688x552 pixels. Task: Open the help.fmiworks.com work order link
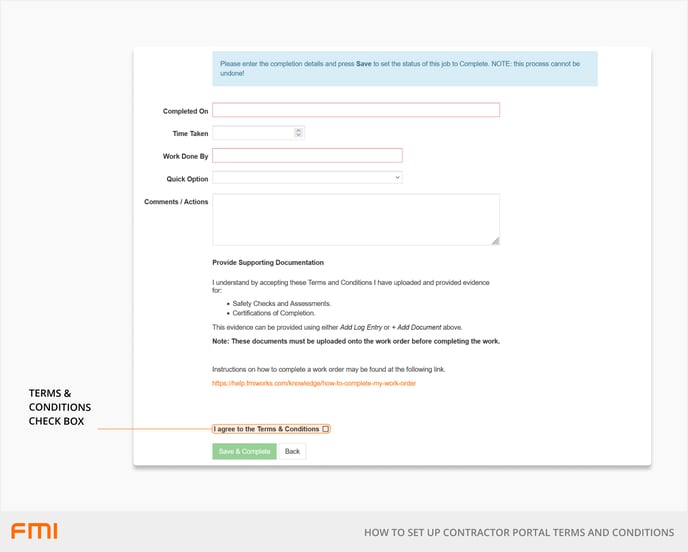click(x=314, y=383)
